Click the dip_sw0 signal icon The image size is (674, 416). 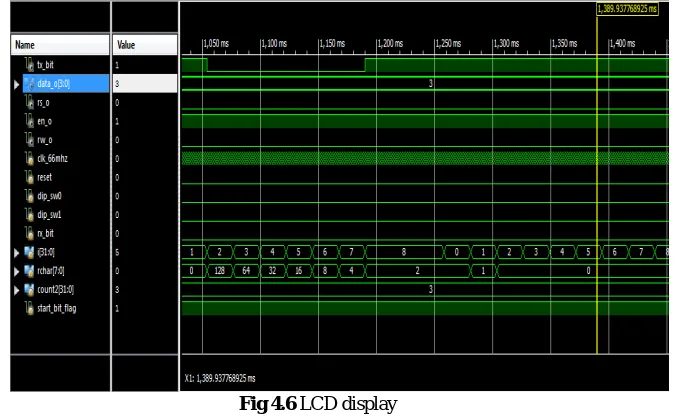pos(29,196)
